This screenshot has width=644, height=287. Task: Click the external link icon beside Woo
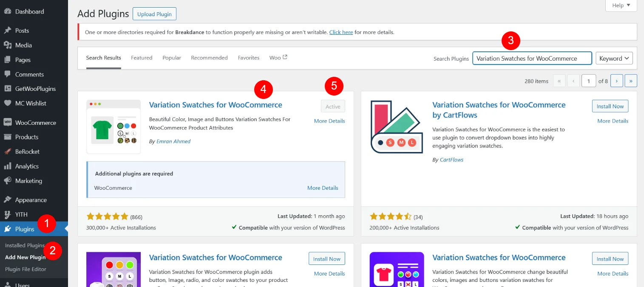(285, 57)
